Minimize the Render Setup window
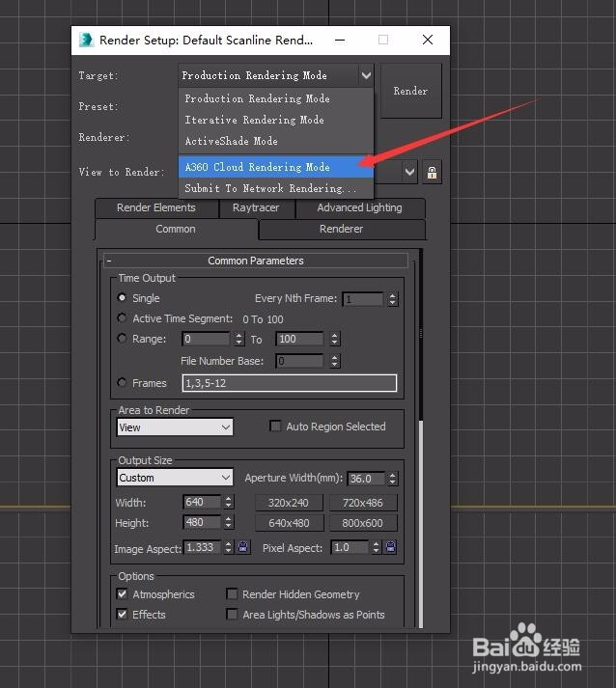616x688 pixels. coord(340,40)
